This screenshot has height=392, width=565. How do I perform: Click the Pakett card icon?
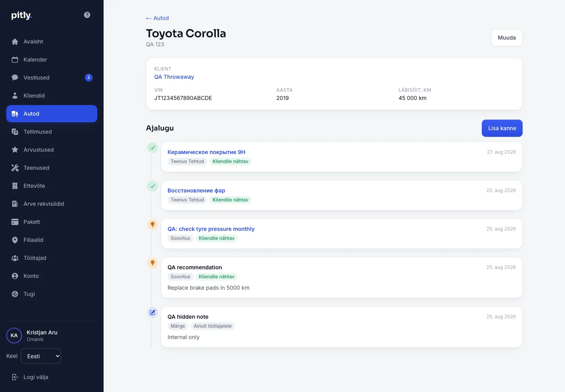[x=15, y=222]
